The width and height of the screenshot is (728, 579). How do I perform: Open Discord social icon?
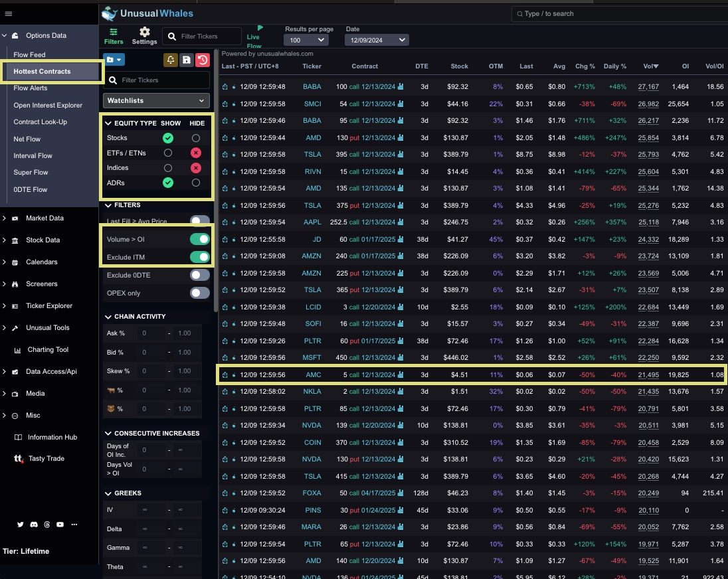tap(34, 525)
